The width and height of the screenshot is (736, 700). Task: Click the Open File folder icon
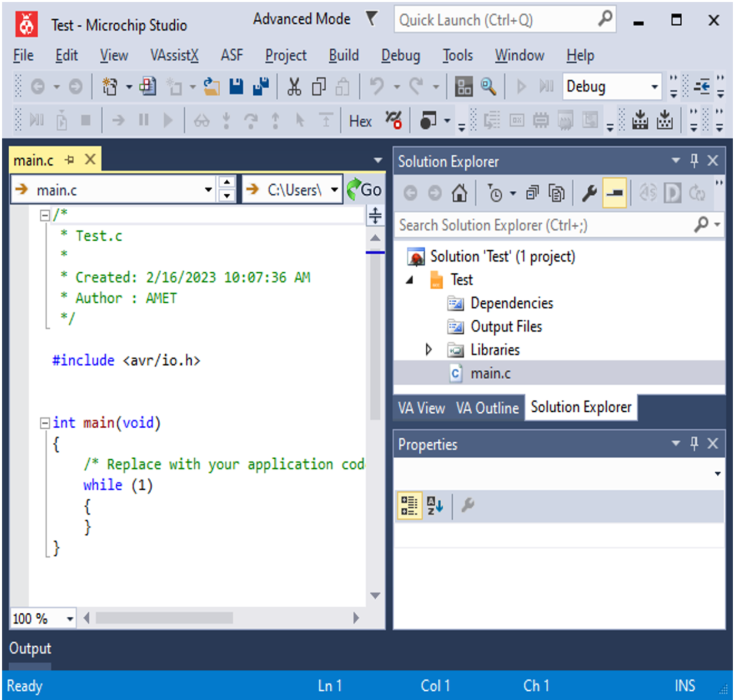(212, 87)
